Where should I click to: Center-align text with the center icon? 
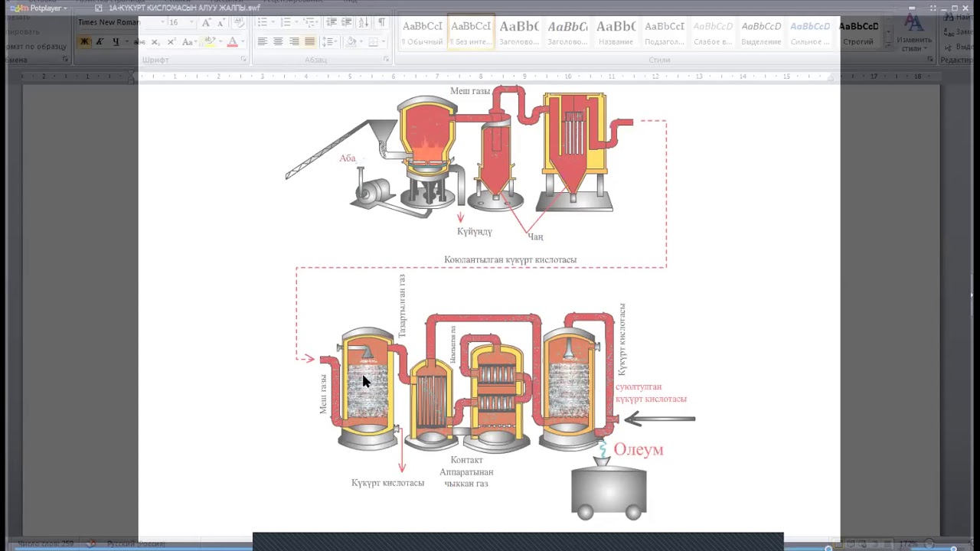(278, 41)
